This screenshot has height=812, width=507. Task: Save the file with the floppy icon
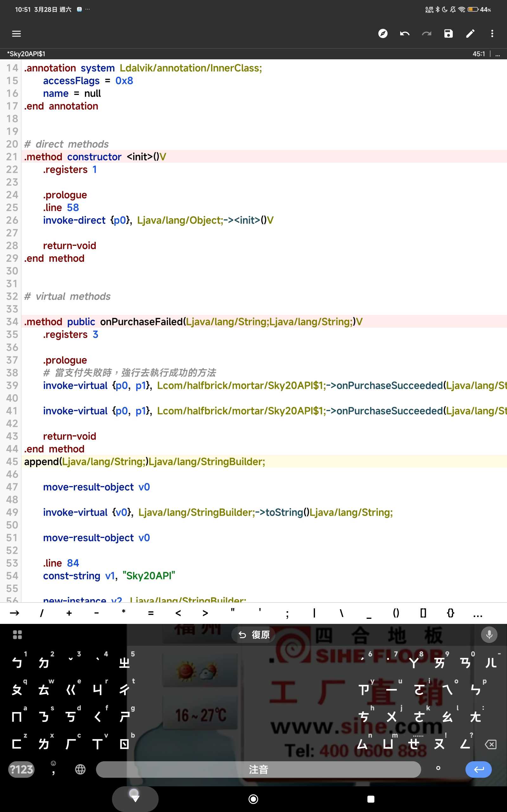(448, 34)
